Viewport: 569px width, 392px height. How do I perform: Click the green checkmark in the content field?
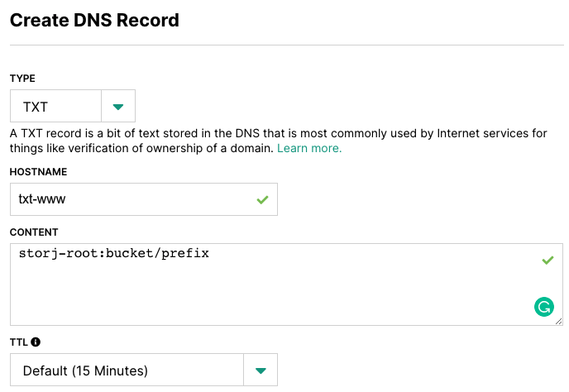547,261
